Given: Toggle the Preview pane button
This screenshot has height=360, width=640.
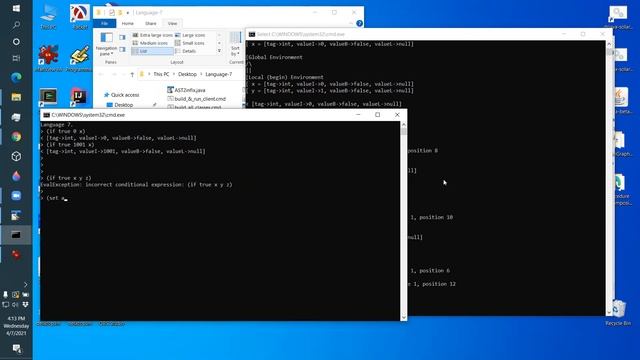Looking at the screenshot, I should [x=122, y=37].
